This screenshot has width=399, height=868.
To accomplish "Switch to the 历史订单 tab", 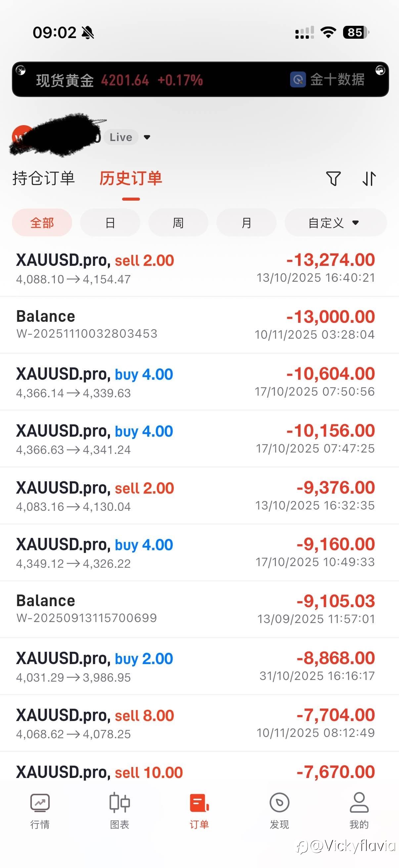I will tap(131, 178).
